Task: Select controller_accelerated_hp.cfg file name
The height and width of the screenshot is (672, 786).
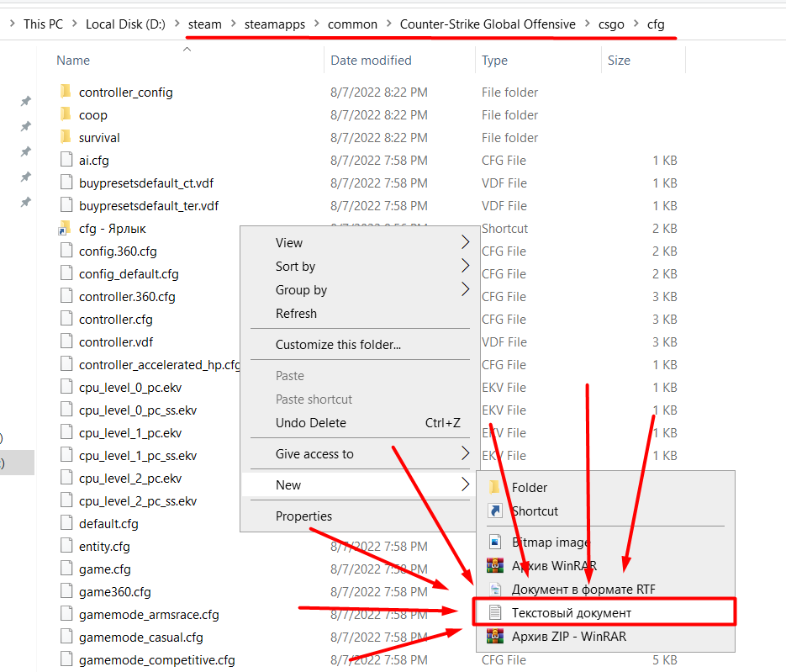Action: click(160, 364)
